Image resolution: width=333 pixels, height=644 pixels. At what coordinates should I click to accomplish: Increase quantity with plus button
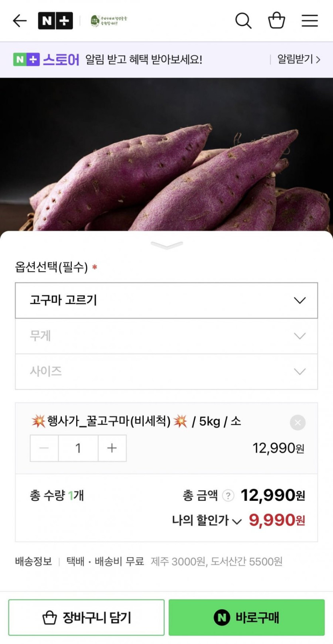pos(112,448)
